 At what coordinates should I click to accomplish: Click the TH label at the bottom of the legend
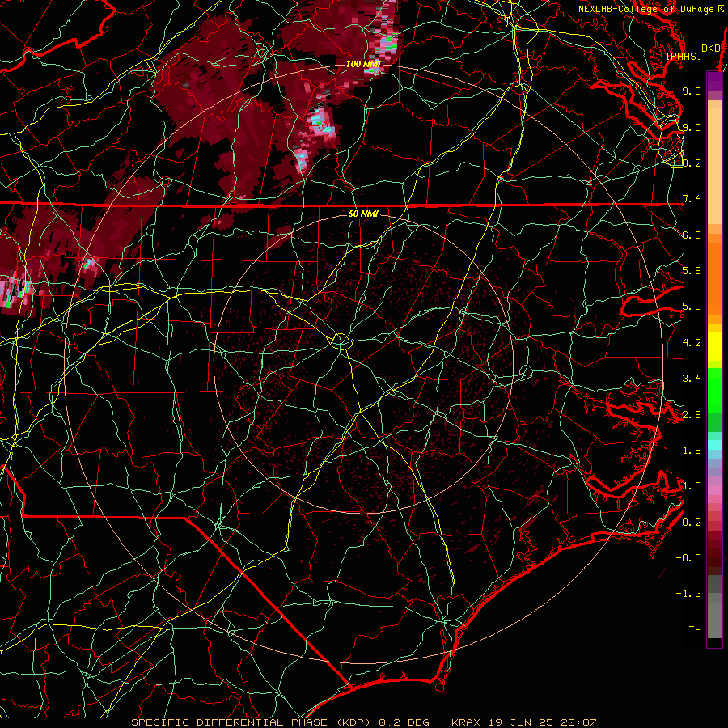click(x=695, y=630)
